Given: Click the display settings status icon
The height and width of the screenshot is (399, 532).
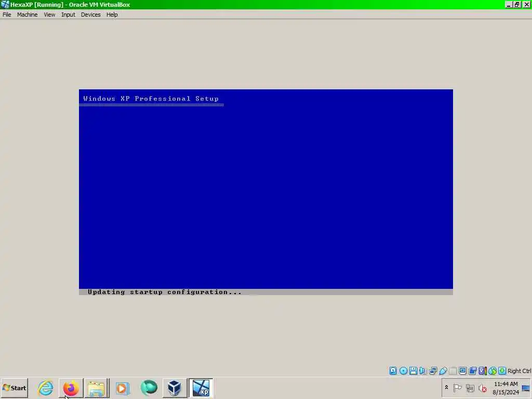Looking at the screenshot, I should click(462, 371).
